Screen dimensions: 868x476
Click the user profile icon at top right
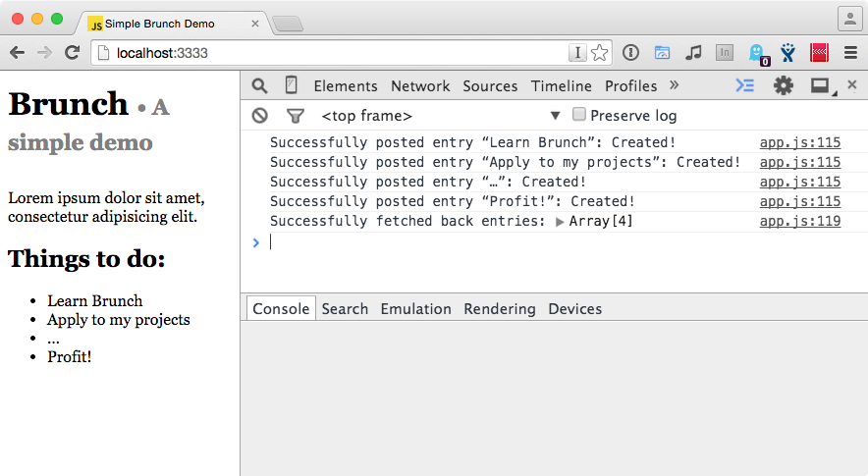(850, 20)
